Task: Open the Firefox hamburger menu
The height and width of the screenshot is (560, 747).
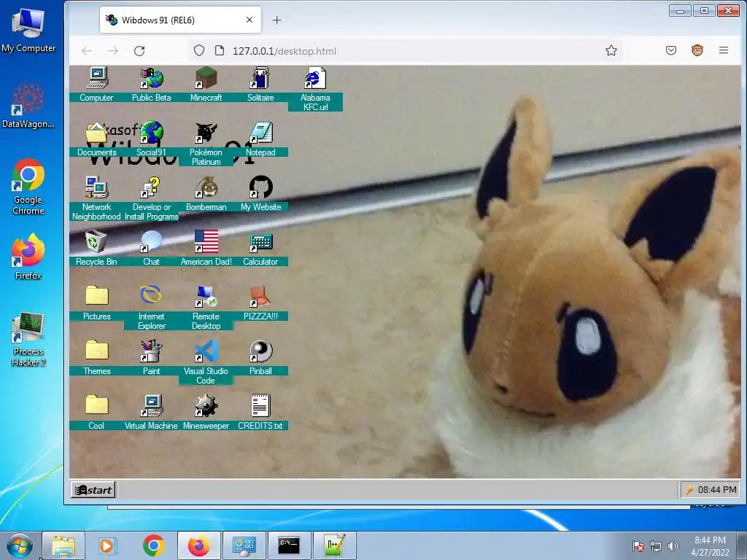Action: pos(723,50)
